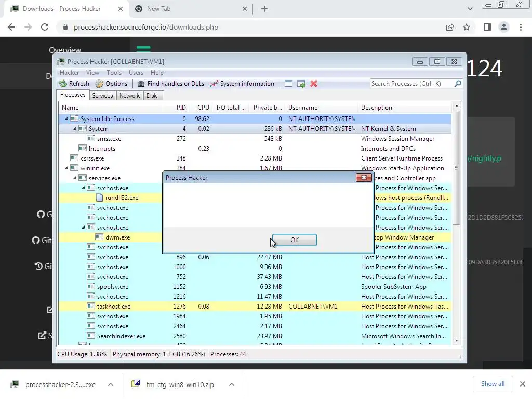
Task: Open the Chrome three-dot menu
Action: click(x=521, y=27)
